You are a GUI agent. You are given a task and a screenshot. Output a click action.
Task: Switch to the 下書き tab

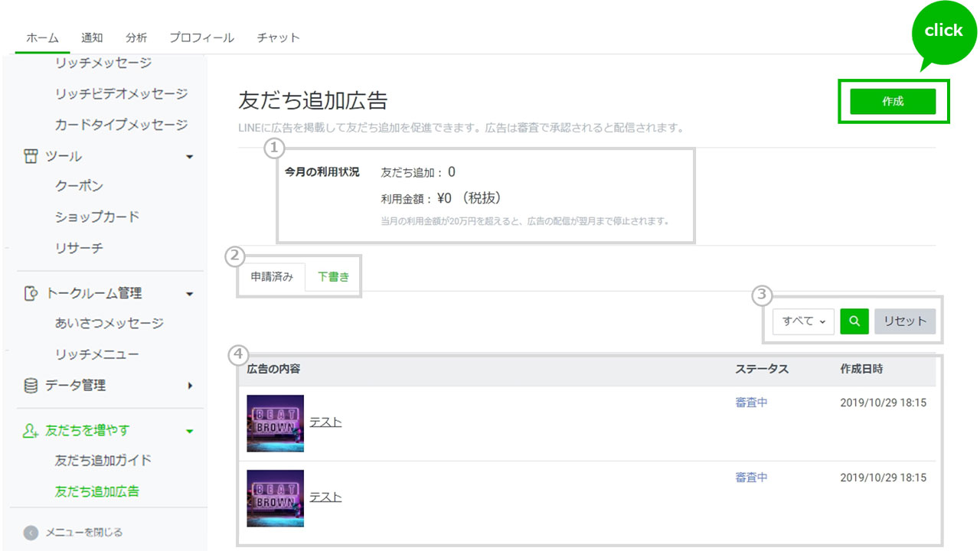click(333, 277)
